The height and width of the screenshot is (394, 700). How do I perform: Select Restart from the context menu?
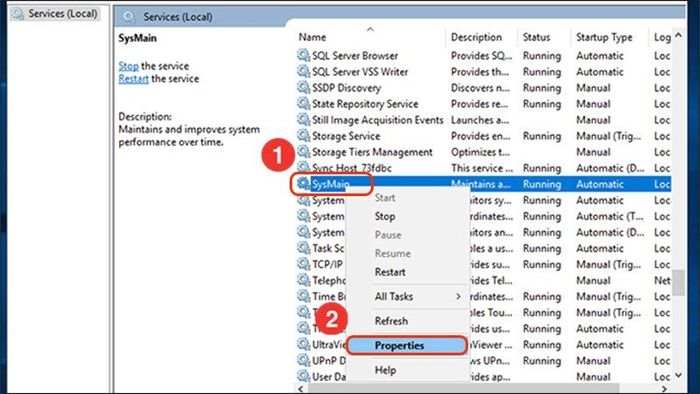point(390,272)
